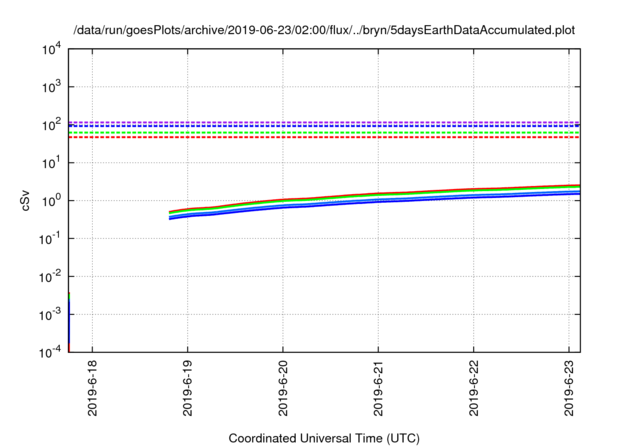
Task: Click the 2019-6-20 date label
Action: 283,388
